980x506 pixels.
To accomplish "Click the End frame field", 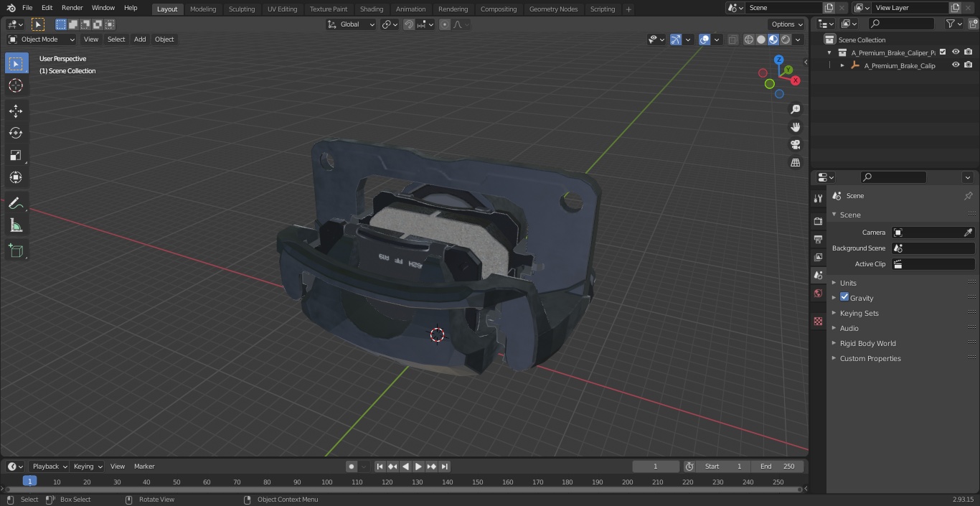I will click(778, 467).
